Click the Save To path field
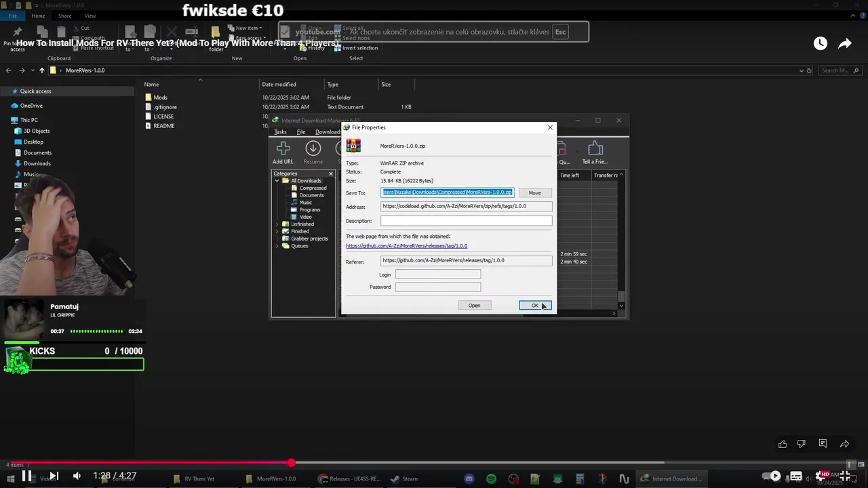This screenshot has height=488, width=868. (448, 192)
